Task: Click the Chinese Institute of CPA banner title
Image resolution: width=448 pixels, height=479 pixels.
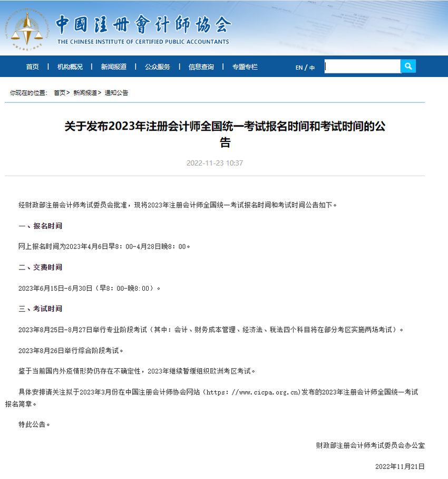Action: [x=143, y=30]
